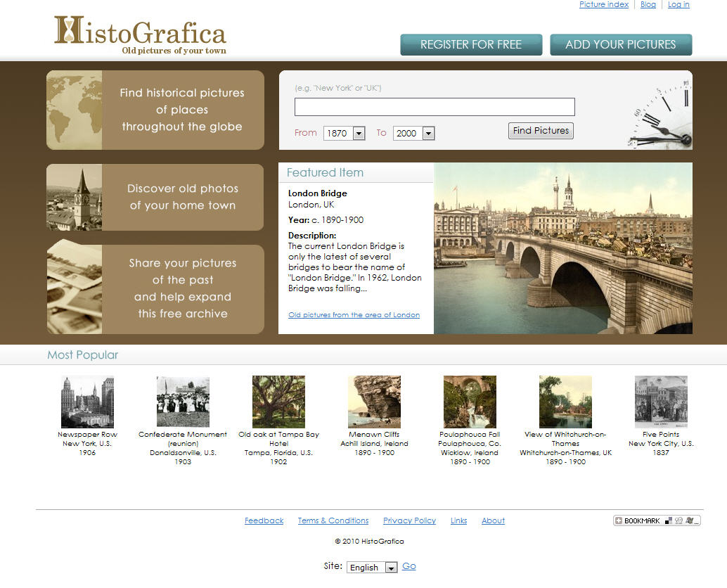Click the Add Your Pictures button
727x588 pixels.
621,44
